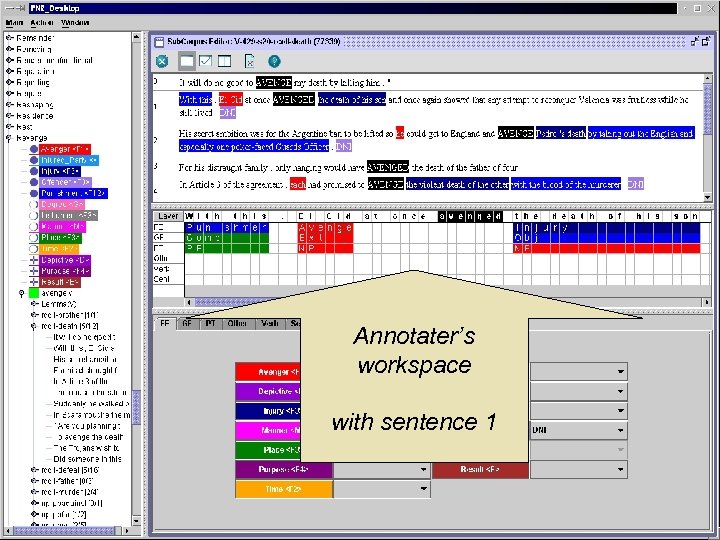720x540 pixels.
Task: Collapse the avenge.v lexical unit node
Action: 22,293
